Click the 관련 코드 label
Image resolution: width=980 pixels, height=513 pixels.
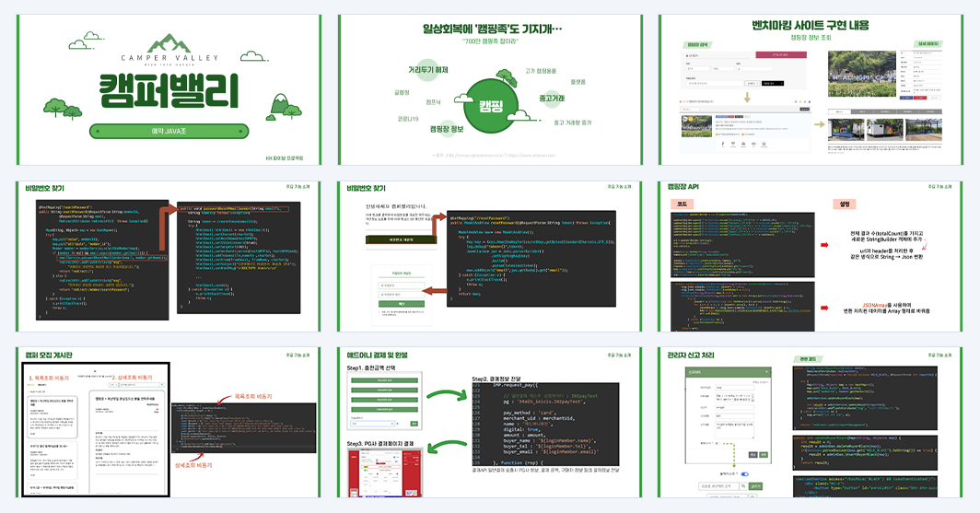click(808, 359)
